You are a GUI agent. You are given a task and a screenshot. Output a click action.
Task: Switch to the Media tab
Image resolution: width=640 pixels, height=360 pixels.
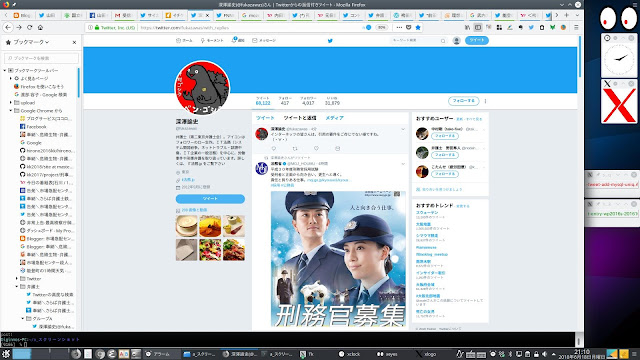click(334, 118)
